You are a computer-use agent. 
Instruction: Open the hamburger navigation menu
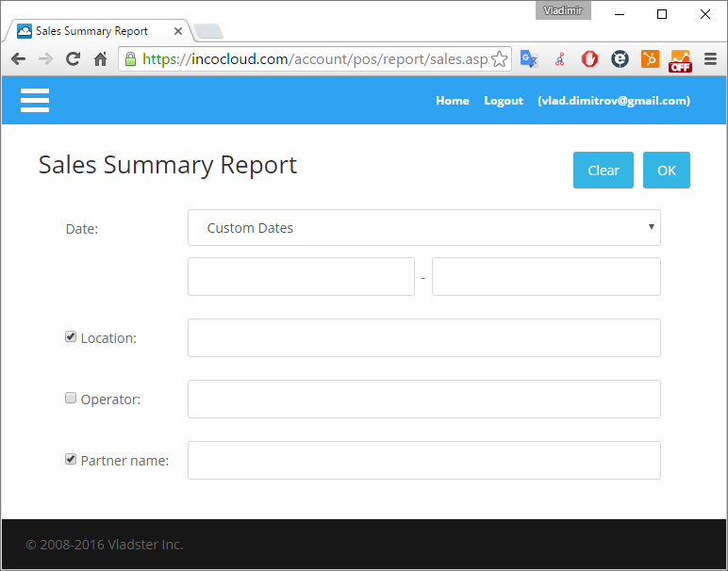pos(35,100)
